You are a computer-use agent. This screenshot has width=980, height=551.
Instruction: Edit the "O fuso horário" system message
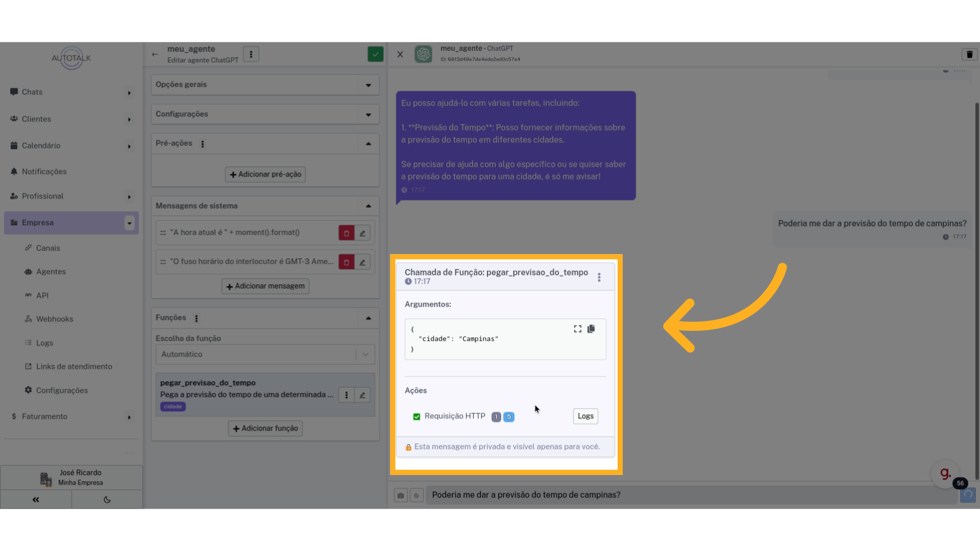click(362, 262)
